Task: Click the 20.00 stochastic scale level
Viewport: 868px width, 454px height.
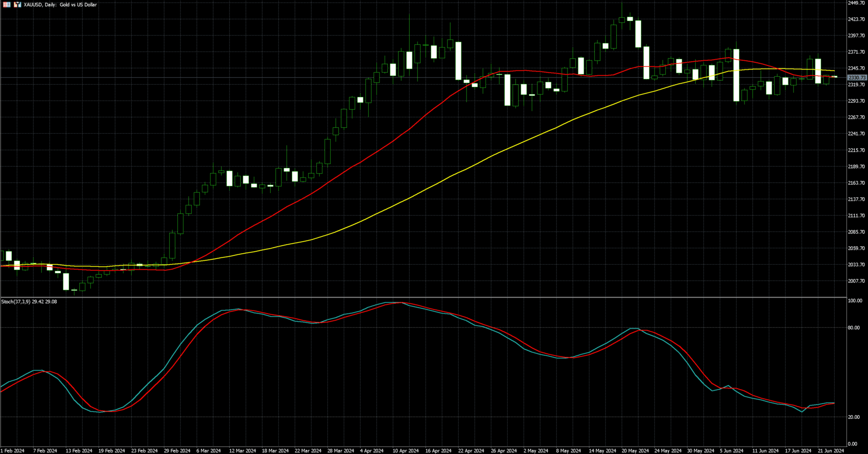Action: [x=853, y=417]
